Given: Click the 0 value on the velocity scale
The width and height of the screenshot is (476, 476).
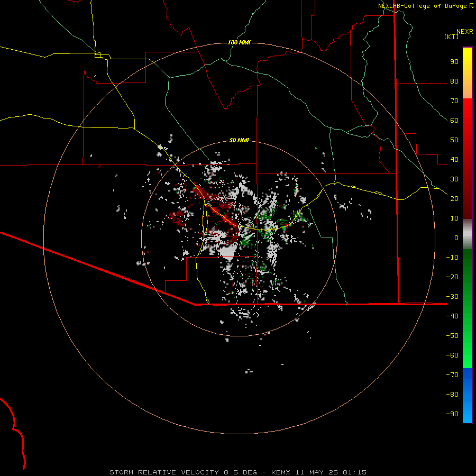Looking at the screenshot, I should pos(456,237).
